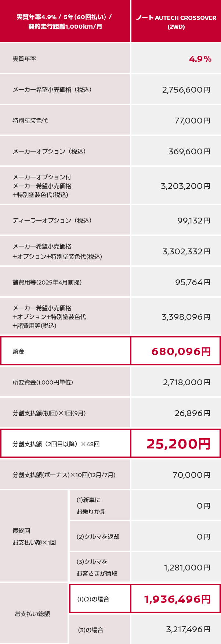Click the ディーラーオプション(税込) label
Image resolution: width=221 pixels, height=644 pixels.
[52, 221]
